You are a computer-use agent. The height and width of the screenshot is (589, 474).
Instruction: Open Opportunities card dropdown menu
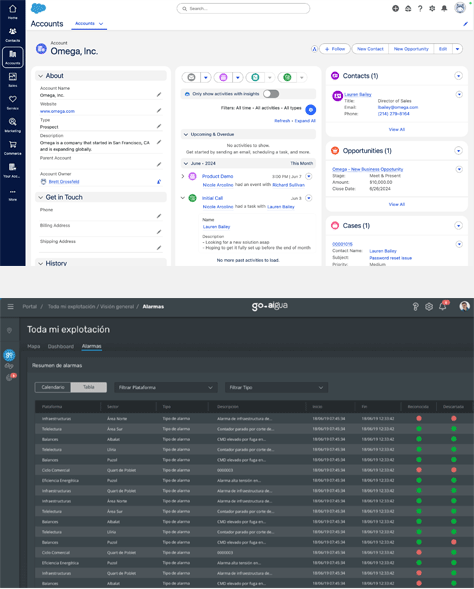[x=458, y=151]
